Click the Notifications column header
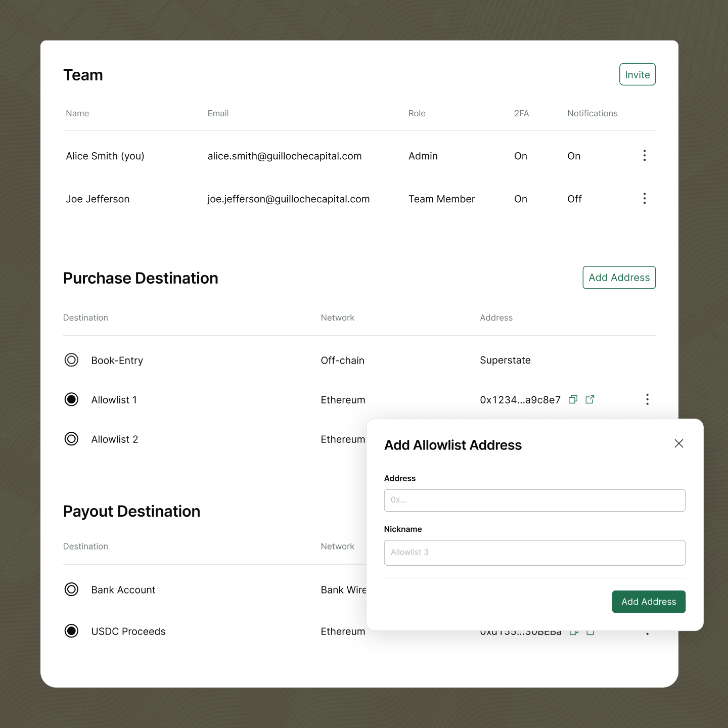 coord(592,114)
